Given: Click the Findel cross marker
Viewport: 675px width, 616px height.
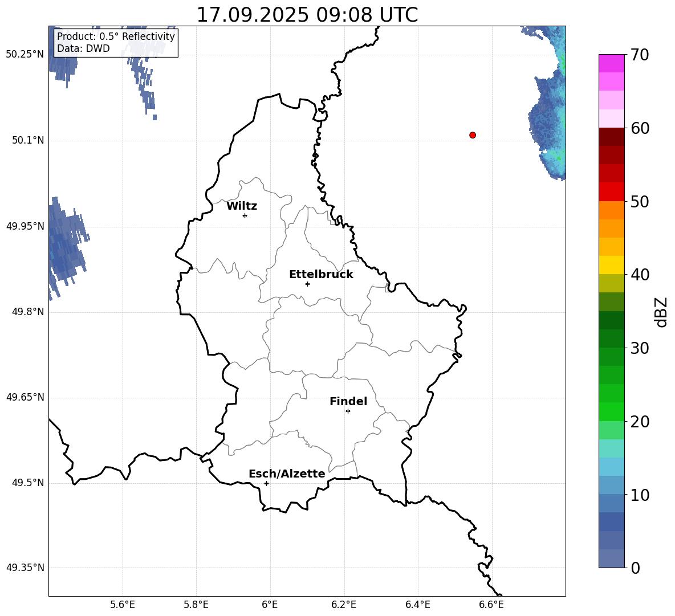Looking at the screenshot, I should click(x=348, y=411).
